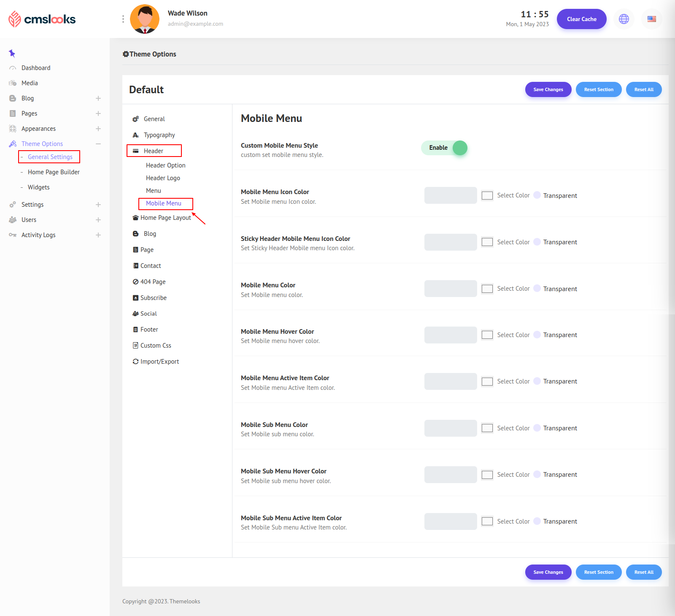Open the Home Page Builder submenu item
Image resolution: width=675 pixels, height=616 pixels.
(54, 172)
